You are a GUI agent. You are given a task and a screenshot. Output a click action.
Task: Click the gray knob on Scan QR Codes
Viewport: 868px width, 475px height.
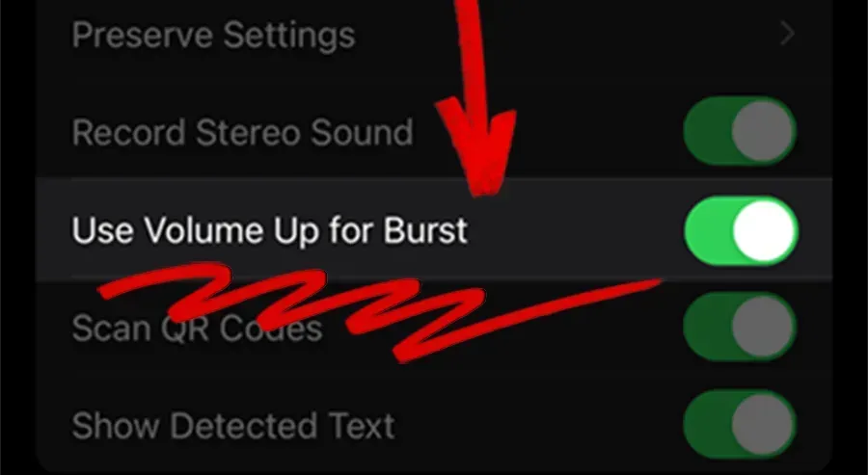(763, 328)
